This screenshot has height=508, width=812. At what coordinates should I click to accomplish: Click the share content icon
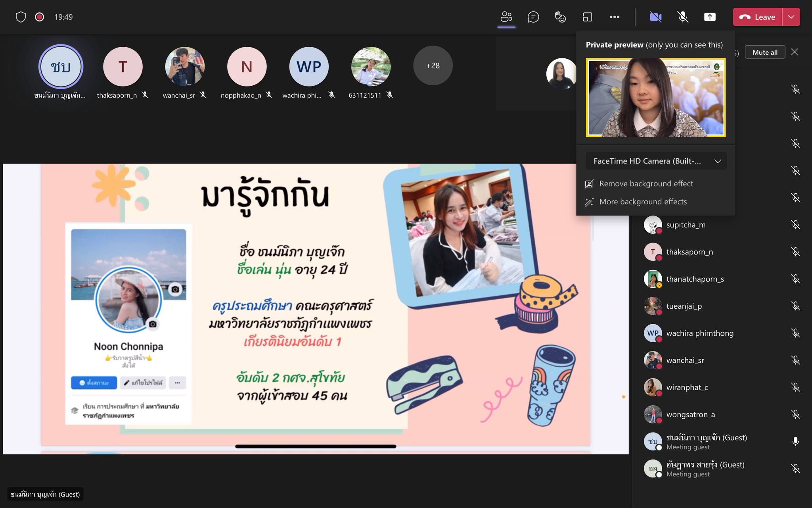coord(710,17)
